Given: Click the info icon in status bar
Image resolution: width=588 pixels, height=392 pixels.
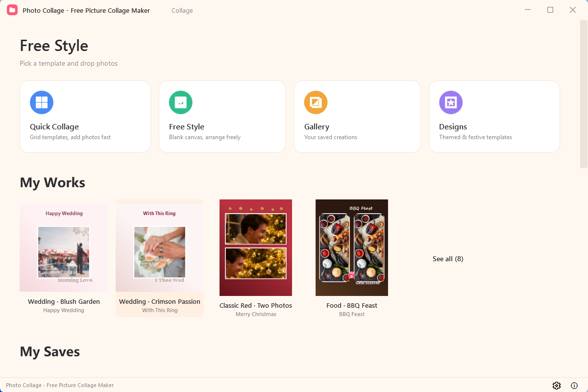Looking at the screenshot, I should click(x=574, y=386).
